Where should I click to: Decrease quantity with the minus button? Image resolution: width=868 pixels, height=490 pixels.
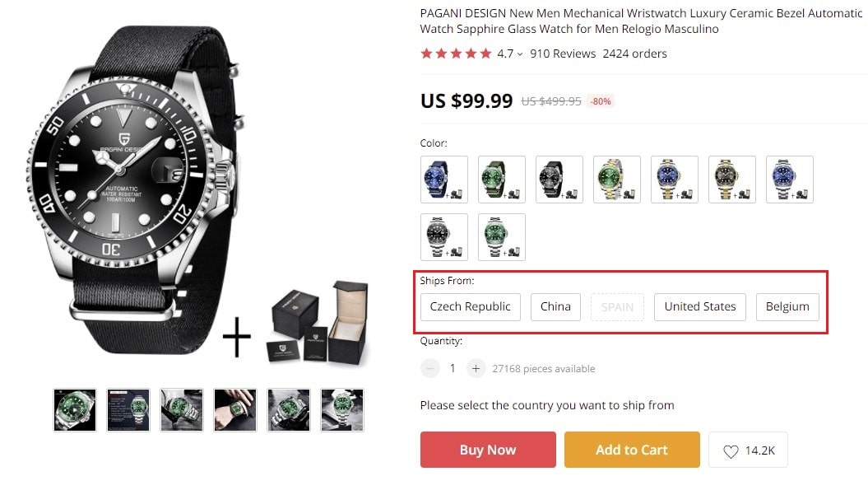[x=429, y=368]
